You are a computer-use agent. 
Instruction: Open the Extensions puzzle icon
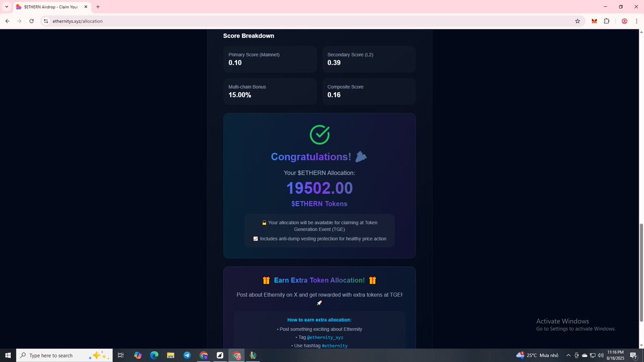pyautogui.click(x=606, y=21)
